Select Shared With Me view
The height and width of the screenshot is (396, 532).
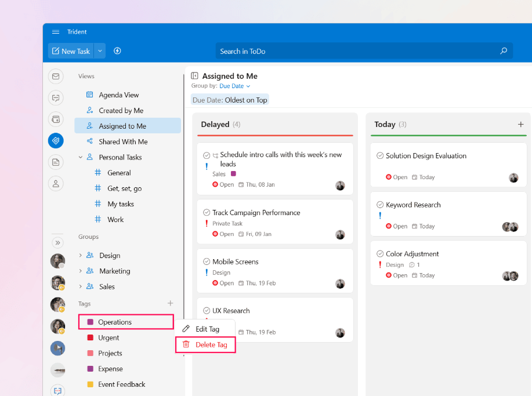[x=128, y=141]
